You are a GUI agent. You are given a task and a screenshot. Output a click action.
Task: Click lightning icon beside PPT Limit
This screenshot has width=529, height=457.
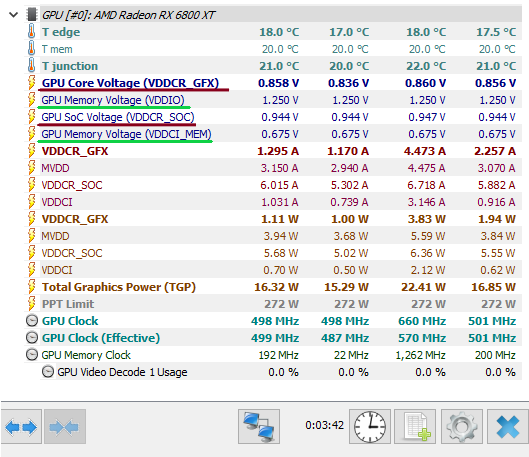(31, 304)
